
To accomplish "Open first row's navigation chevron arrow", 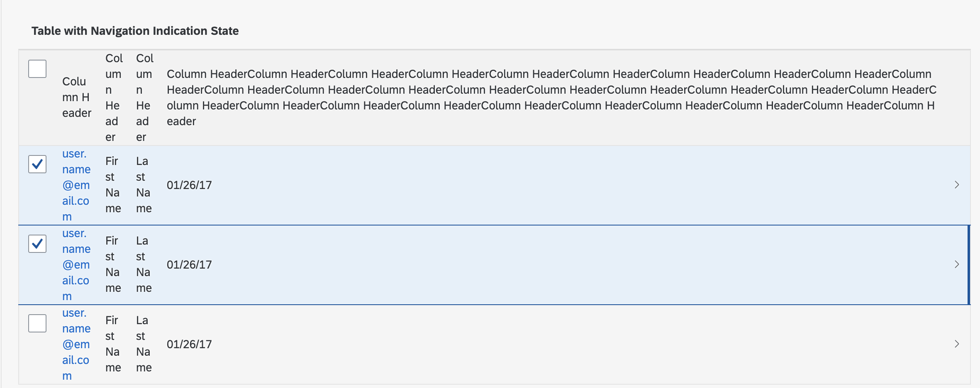I will coord(957,185).
